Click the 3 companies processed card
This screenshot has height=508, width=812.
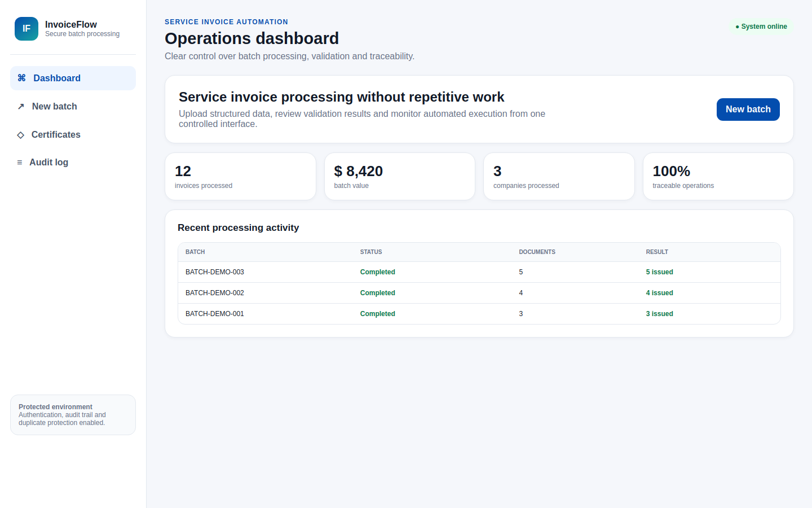coord(559,176)
